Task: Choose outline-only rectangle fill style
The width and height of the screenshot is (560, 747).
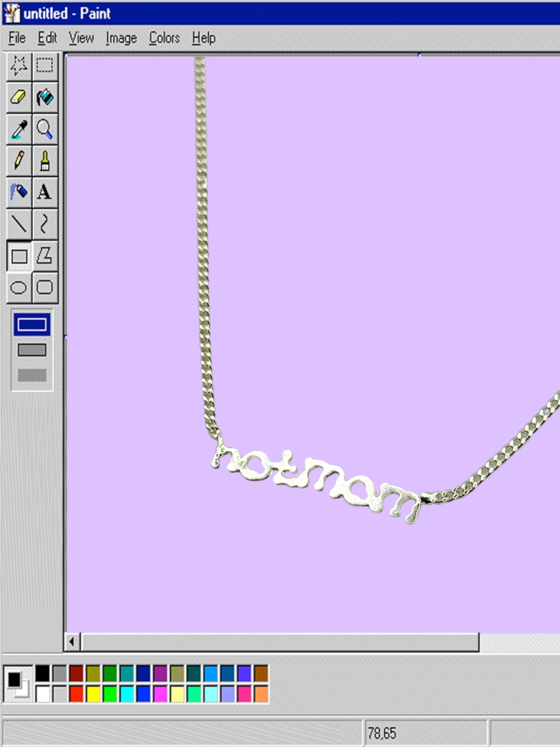Action: [x=32, y=325]
